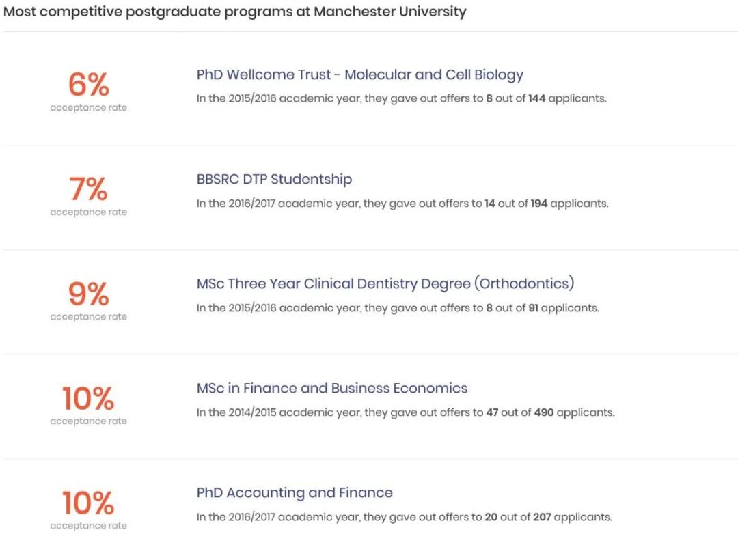Click the text about 8 out of 144 applicants
738x560 pixels.
(402, 98)
